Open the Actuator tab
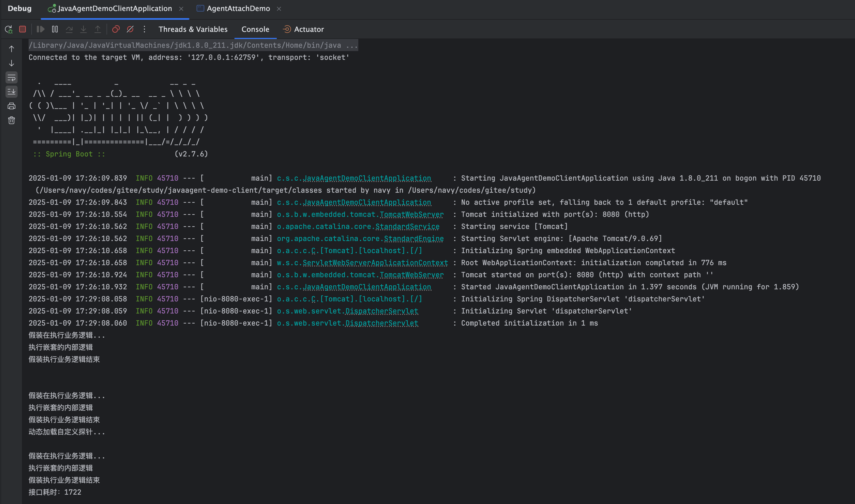Image resolution: width=855 pixels, height=504 pixels. click(x=303, y=29)
